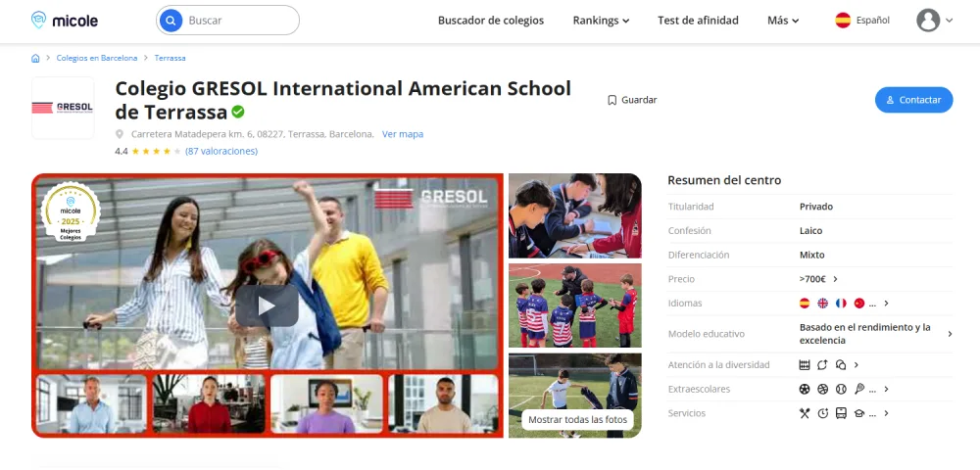Screen dimensions: 980x470
Task: Expand the Modelo educativo row chevron
Action: point(950,334)
